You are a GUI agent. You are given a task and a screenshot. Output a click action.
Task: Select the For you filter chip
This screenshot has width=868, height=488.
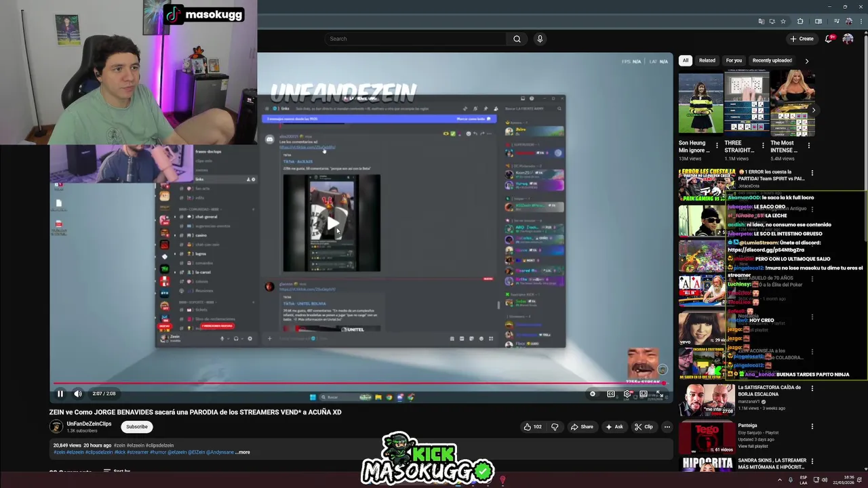coord(734,60)
